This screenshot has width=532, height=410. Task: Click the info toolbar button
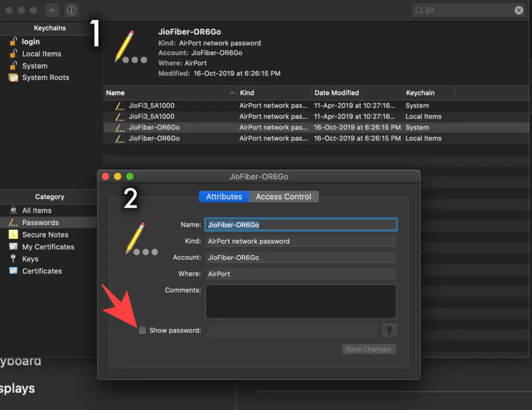[71, 10]
